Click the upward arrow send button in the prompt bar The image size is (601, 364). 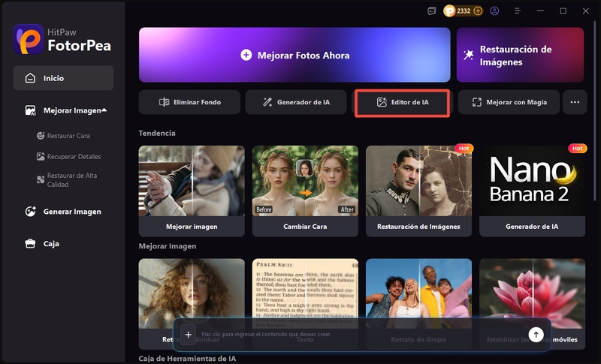point(536,335)
